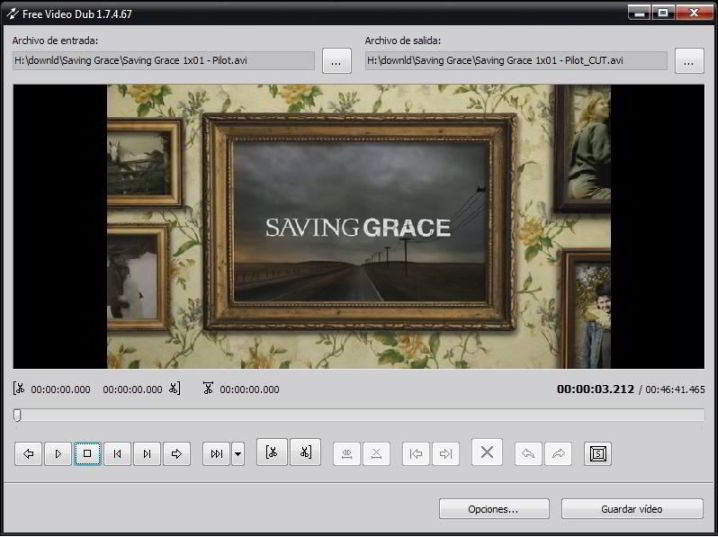
Task: Click the redo arrow icon
Action: [x=558, y=454]
